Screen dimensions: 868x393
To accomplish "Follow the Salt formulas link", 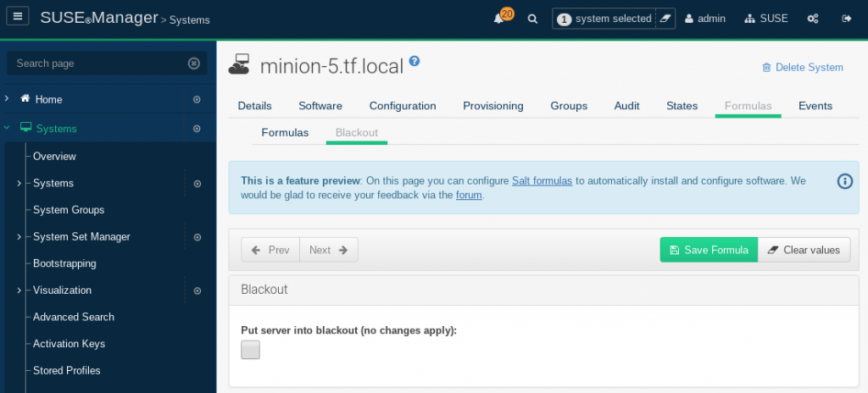I will [x=542, y=181].
